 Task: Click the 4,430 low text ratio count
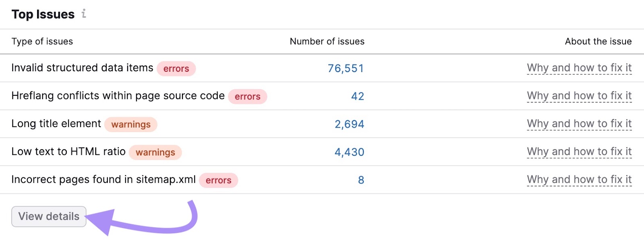click(x=349, y=152)
